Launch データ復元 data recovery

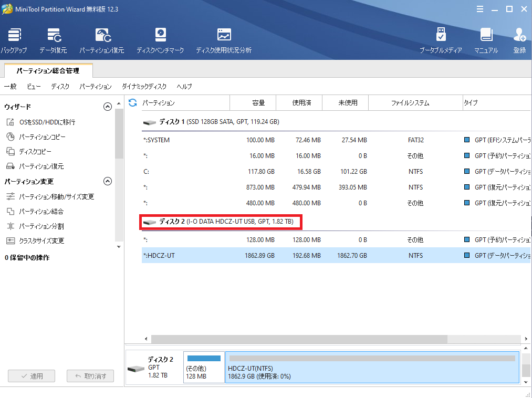53,41
